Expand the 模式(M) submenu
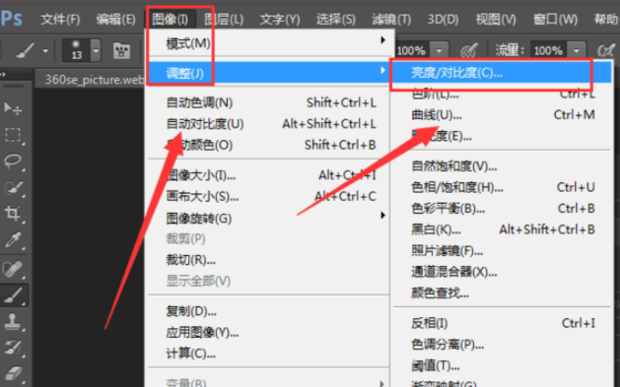This screenshot has height=387, width=620. click(x=382, y=40)
